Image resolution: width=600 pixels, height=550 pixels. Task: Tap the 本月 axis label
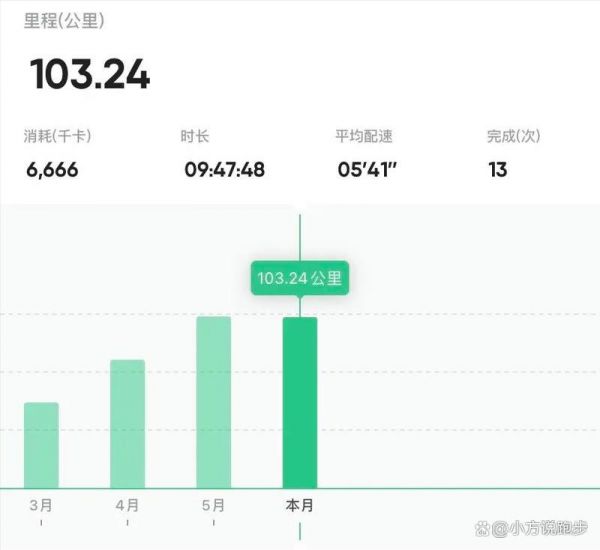click(300, 505)
